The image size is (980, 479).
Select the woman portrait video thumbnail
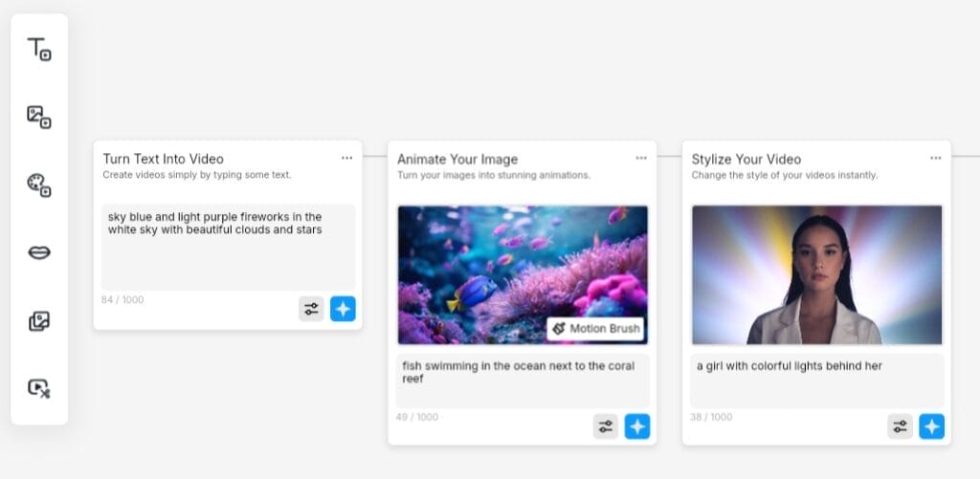tap(816, 274)
